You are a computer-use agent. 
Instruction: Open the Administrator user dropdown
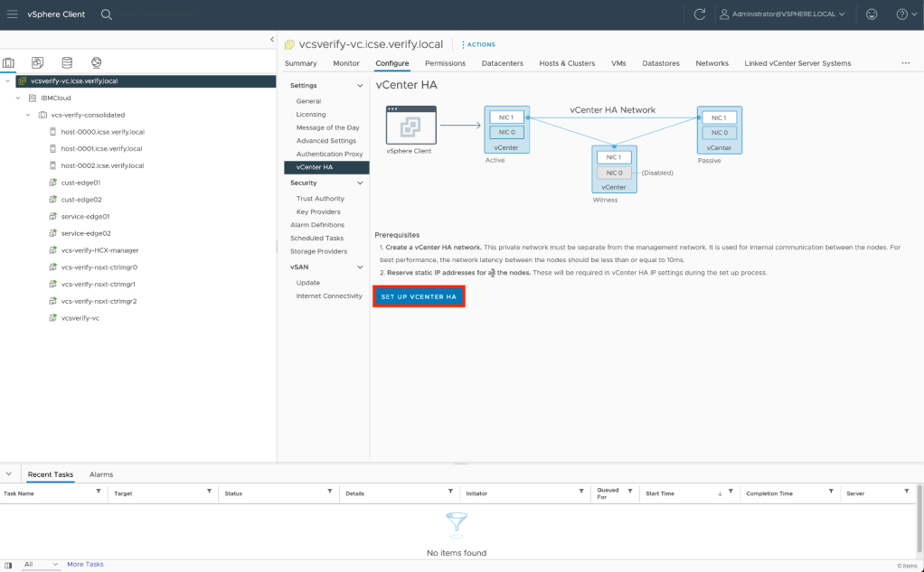coord(782,14)
